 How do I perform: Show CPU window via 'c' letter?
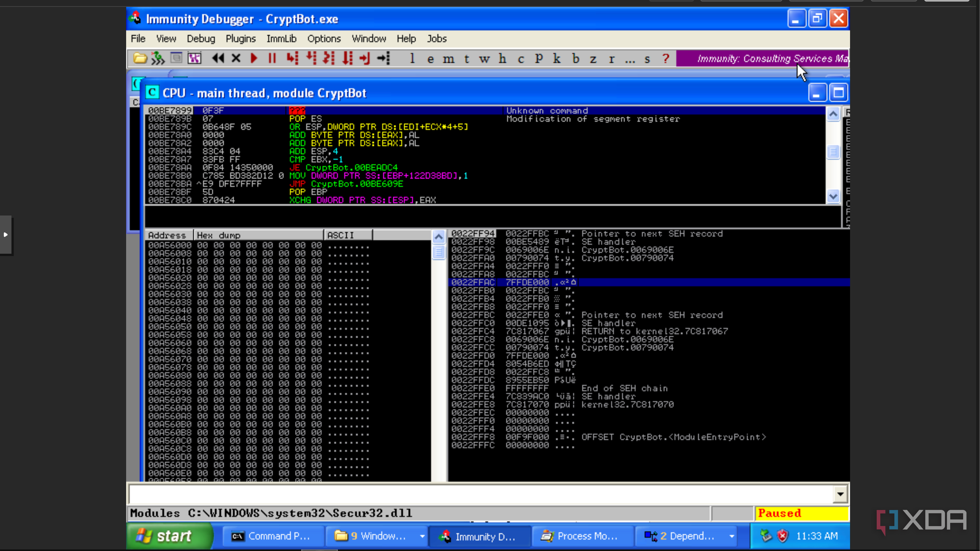[521, 59]
